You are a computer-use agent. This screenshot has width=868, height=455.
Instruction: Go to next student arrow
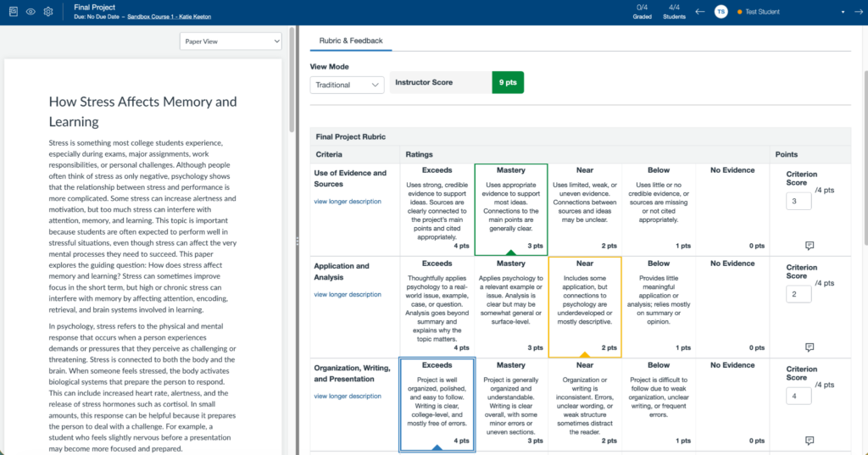point(859,12)
